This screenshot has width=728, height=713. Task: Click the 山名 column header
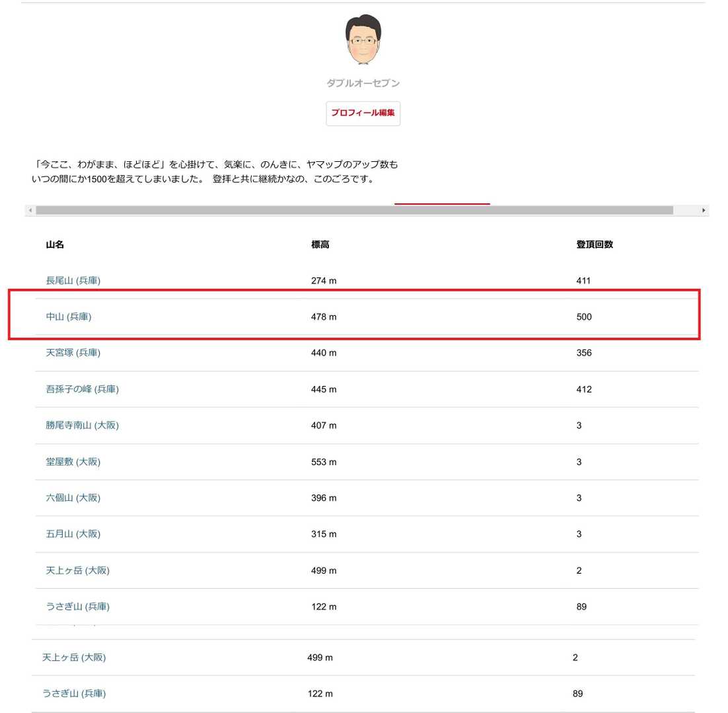tap(55, 244)
